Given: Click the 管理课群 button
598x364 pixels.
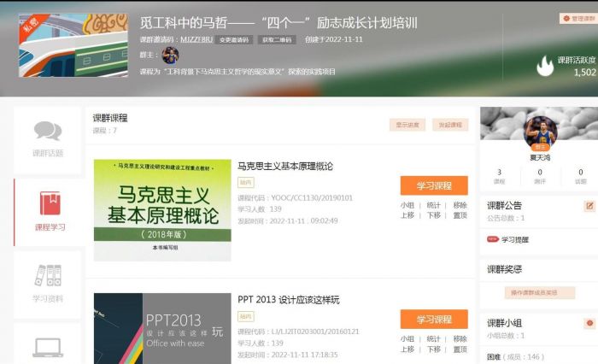Looking at the screenshot, I should click(577, 18).
